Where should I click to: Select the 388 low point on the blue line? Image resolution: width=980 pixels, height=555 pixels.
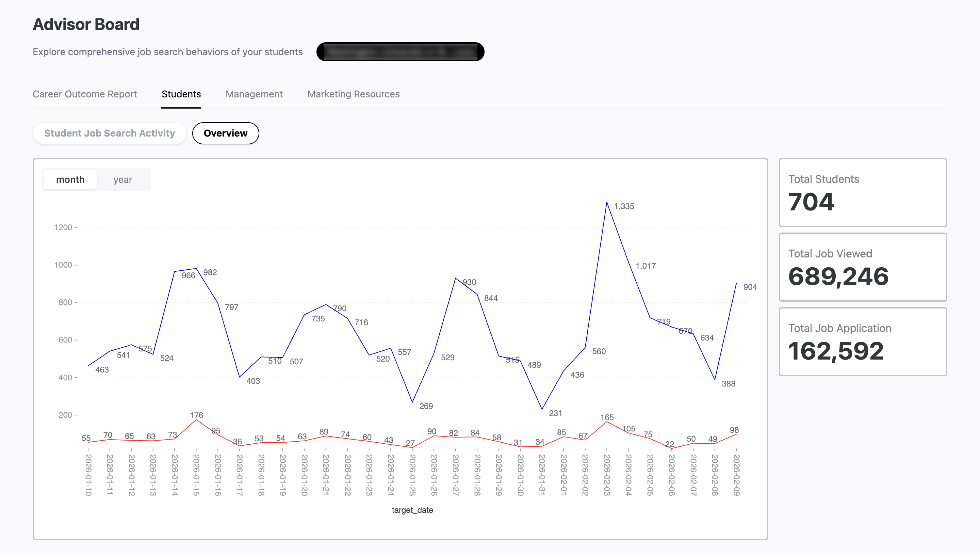[x=715, y=380]
